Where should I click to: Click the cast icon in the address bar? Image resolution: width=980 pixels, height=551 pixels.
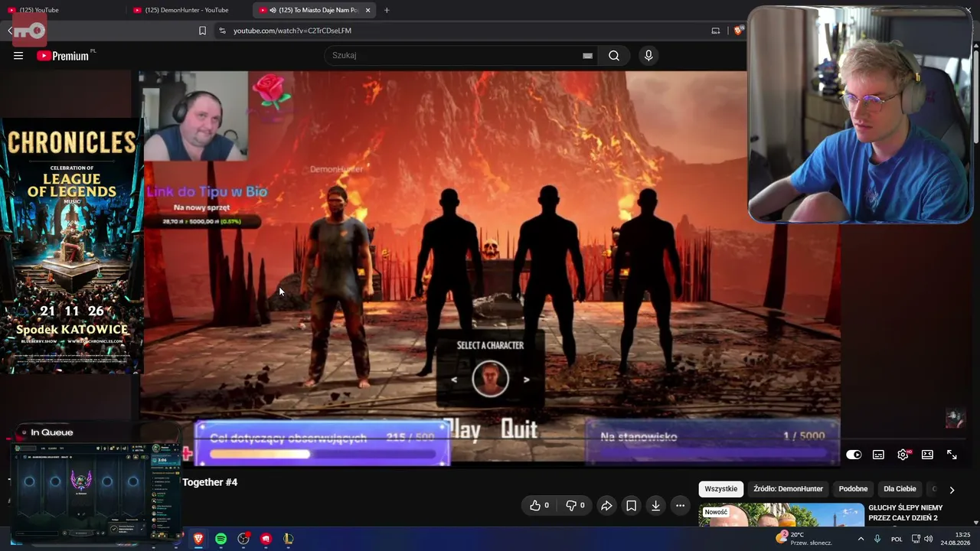716,31
